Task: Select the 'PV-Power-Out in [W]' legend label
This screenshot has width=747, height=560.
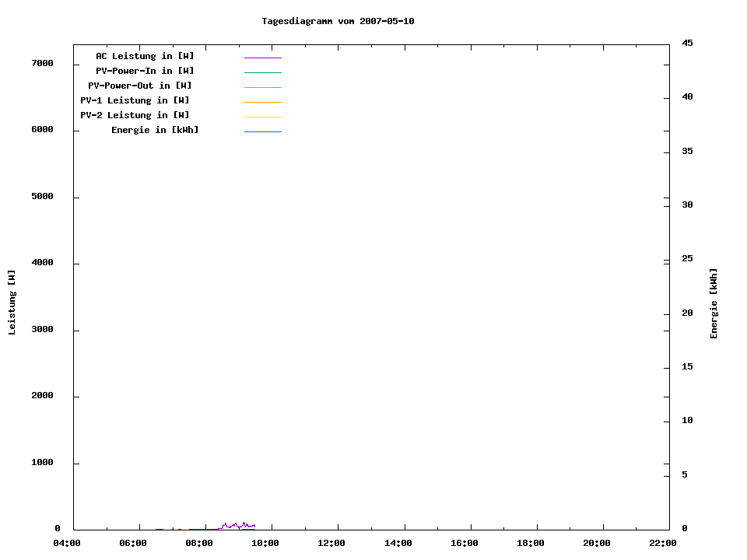Action: click(139, 86)
